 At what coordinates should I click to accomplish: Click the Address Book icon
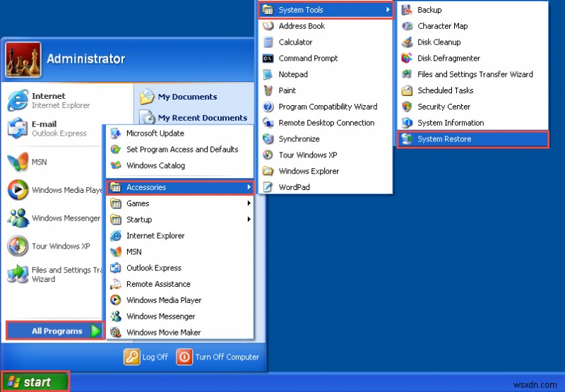coord(268,26)
